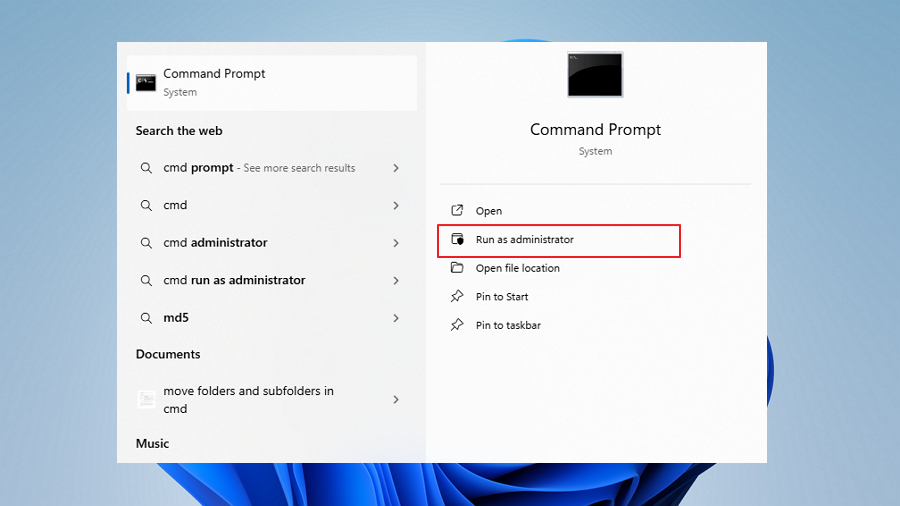Expand the chevron for cmd prompt suggestion
Screen dimensions: 900x506
(x=396, y=168)
